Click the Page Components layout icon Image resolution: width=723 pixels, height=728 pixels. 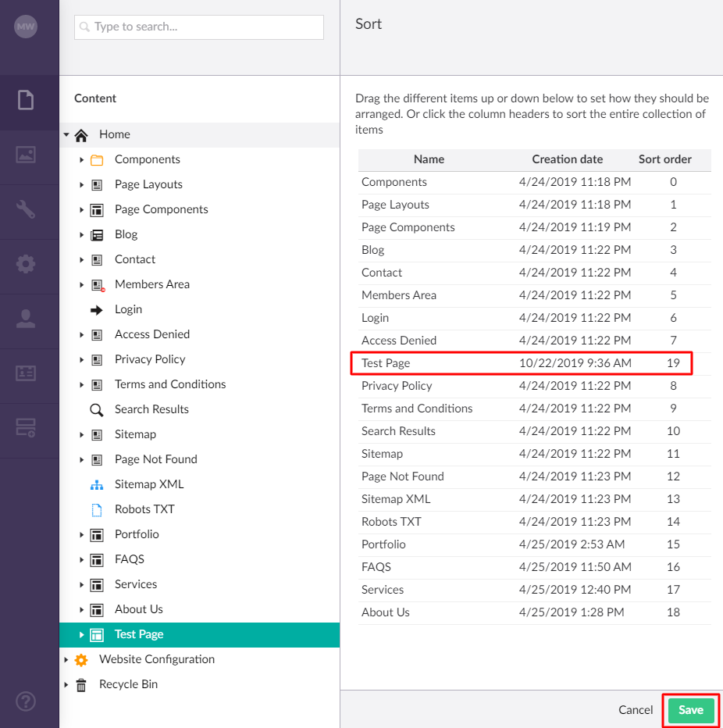point(97,210)
